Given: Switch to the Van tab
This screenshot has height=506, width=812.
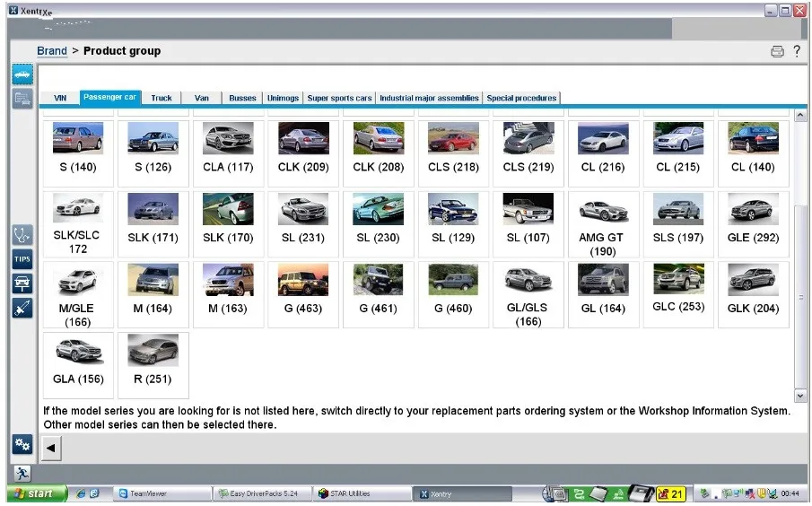Looking at the screenshot, I should 202,98.
